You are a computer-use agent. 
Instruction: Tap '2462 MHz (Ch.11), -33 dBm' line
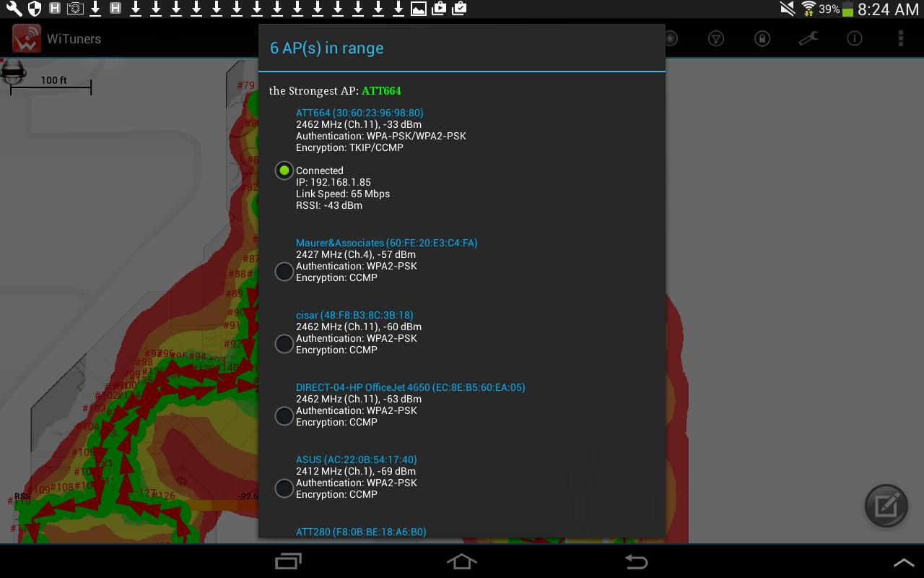click(359, 124)
